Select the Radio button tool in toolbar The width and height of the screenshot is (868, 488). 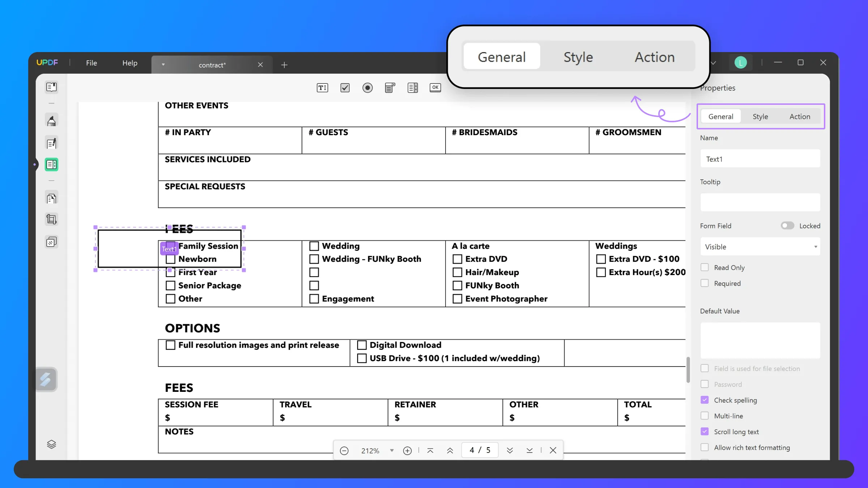(x=367, y=87)
